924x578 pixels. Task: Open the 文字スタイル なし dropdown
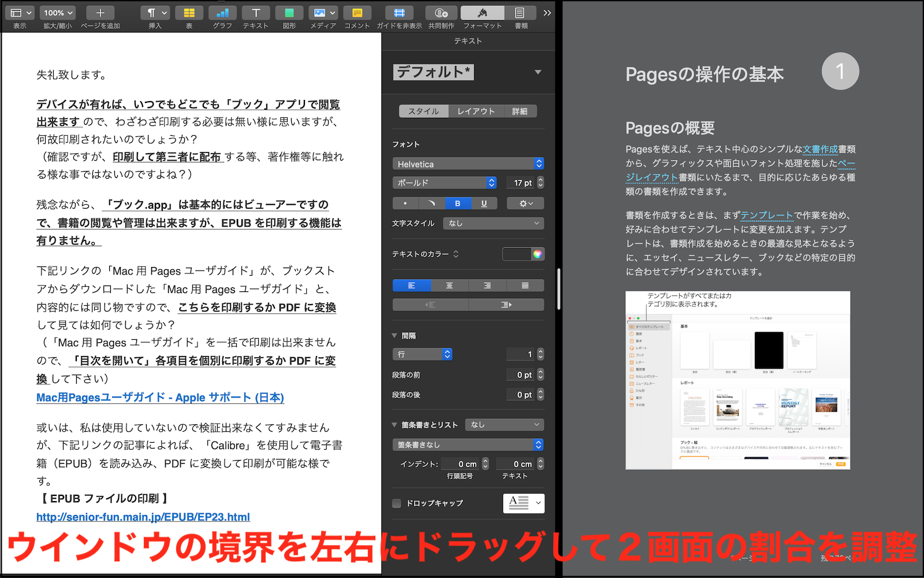pyautogui.click(x=493, y=223)
